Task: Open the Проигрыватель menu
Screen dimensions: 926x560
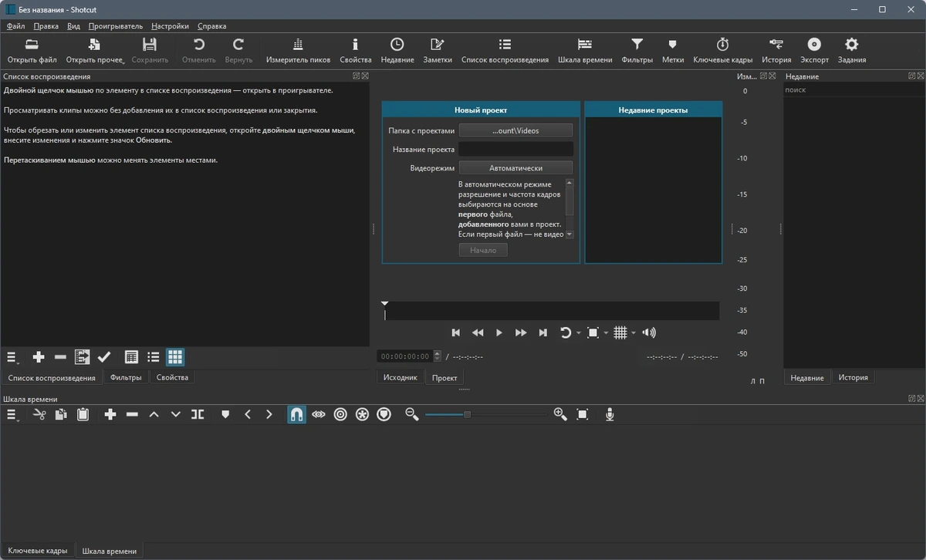Action: pos(116,26)
